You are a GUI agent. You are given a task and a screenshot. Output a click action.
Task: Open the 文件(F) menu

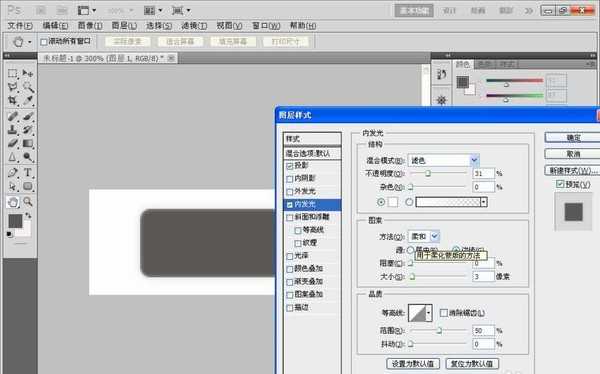click(20, 26)
